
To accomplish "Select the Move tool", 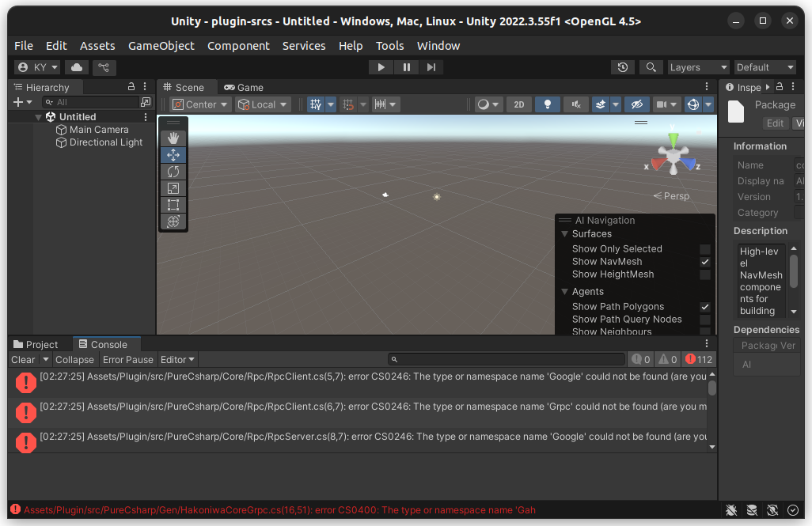I will (x=173, y=155).
